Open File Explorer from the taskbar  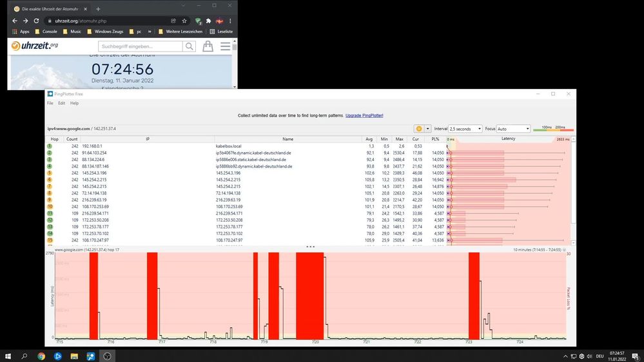tap(74, 356)
